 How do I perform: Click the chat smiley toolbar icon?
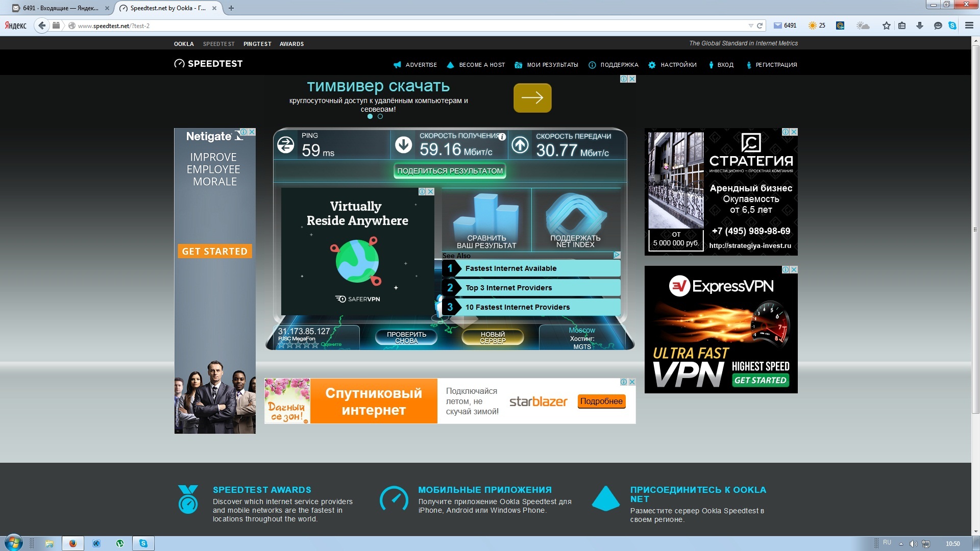(x=938, y=26)
